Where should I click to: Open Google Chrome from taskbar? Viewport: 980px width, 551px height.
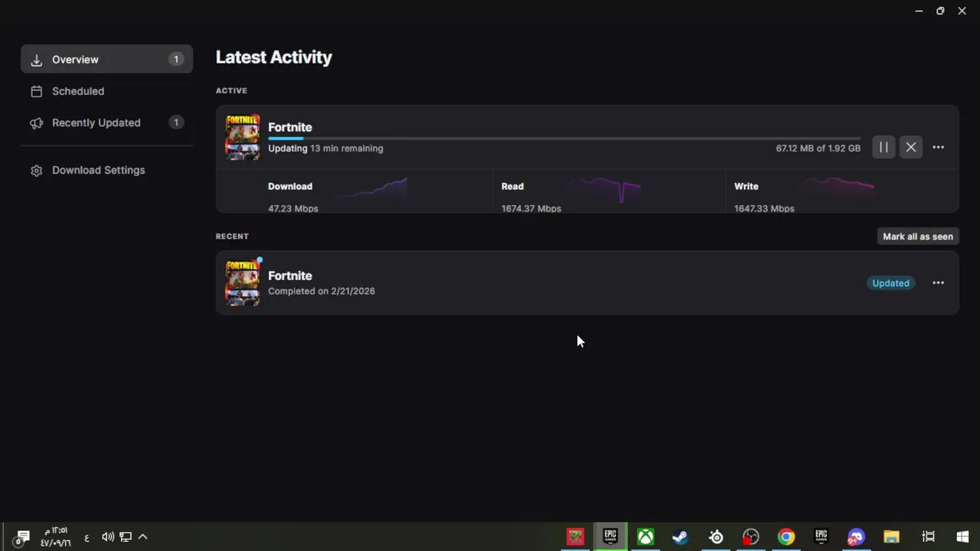[x=786, y=537]
